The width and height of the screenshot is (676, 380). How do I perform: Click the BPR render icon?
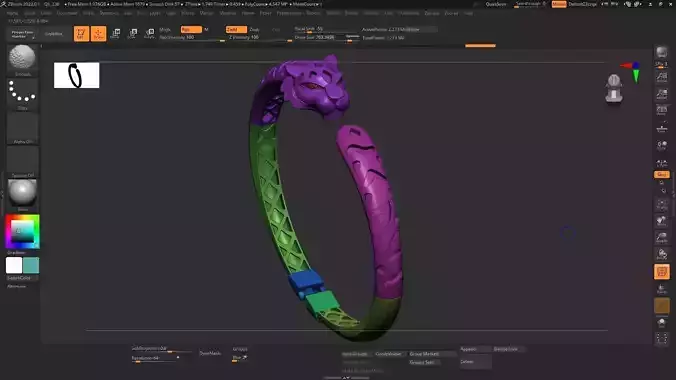tap(661, 53)
